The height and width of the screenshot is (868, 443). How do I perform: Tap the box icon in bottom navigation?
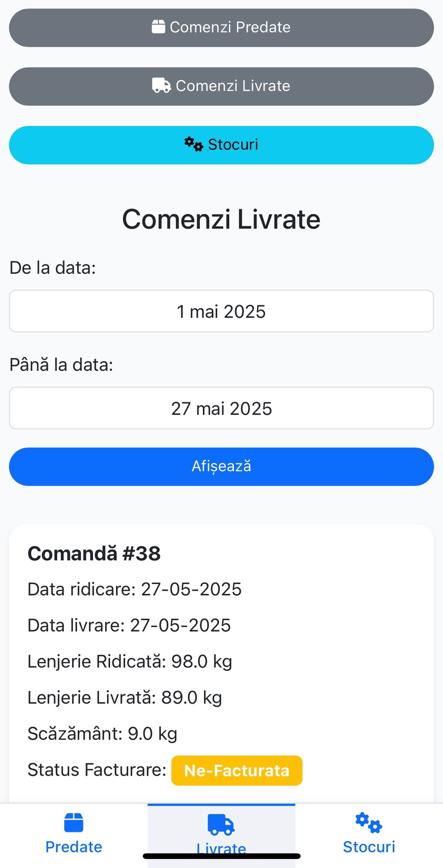[x=74, y=823]
